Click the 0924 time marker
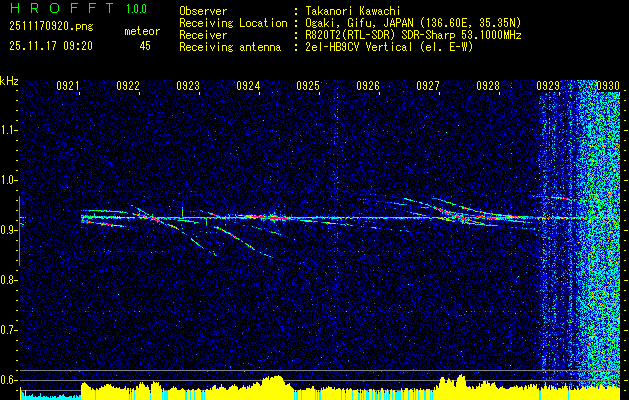Screen dimensions: 629x400 click(x=248, y=85)
